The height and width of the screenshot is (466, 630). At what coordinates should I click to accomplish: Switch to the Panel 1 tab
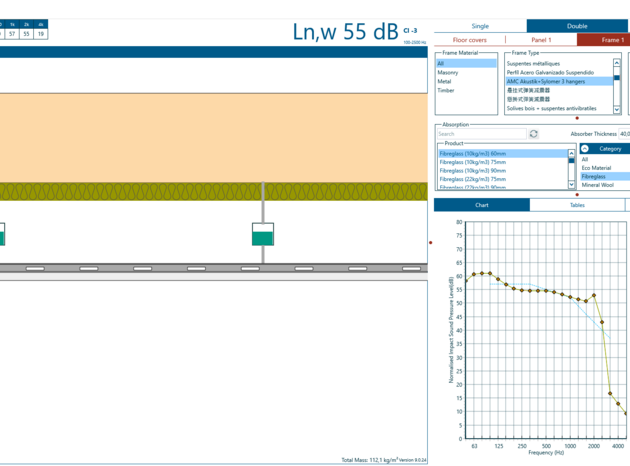541,40
